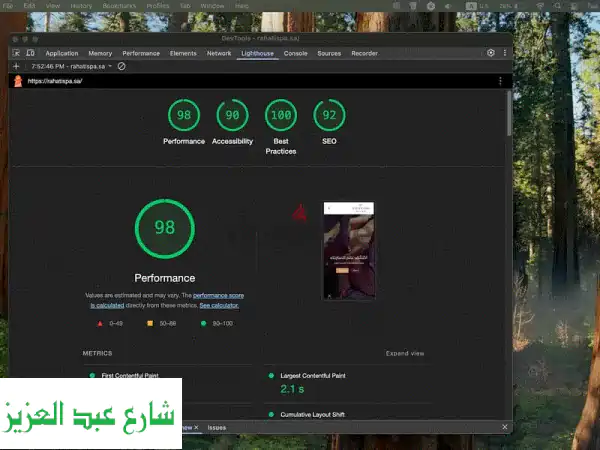Click the Lighthouse logo beside the URL
The image size is (600, 450).
pyautogui.click(x=18, y=81)
